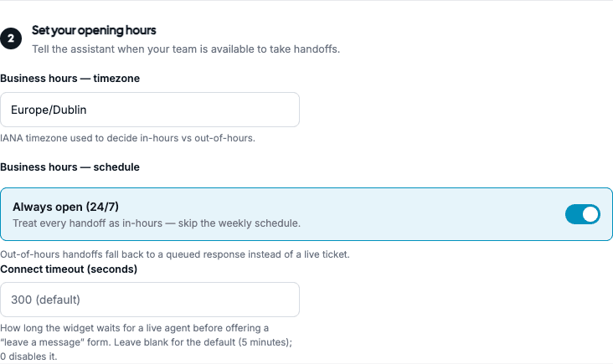This screenshot has width=613, height=364.
Task: Click the out-of-hours handoffs fallback note
Action: pyautogui.click(x=175, y=254)
